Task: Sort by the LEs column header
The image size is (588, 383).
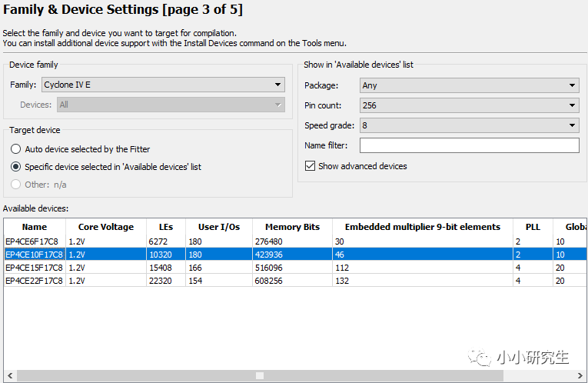Action: tap(165, 227)
